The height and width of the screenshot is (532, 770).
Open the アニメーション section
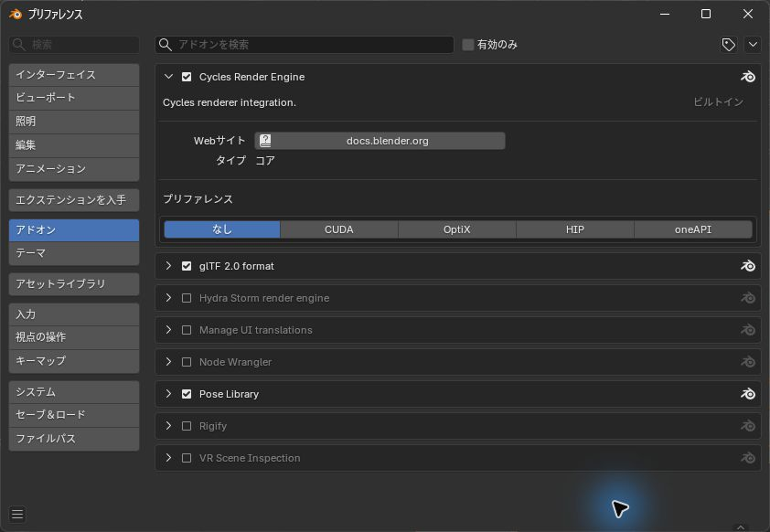pos(74,169)
